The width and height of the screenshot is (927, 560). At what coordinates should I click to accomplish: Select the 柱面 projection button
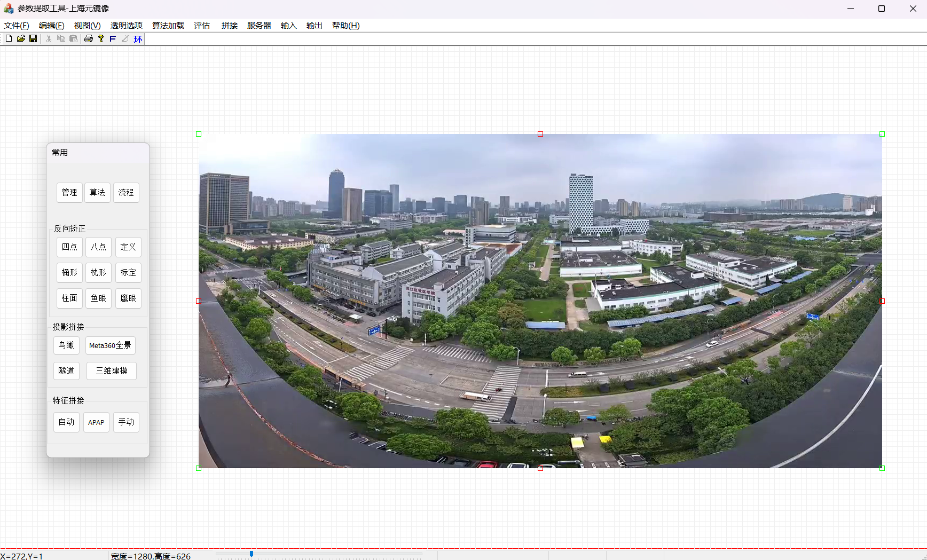pyautogui.click(x=69, y=298)
